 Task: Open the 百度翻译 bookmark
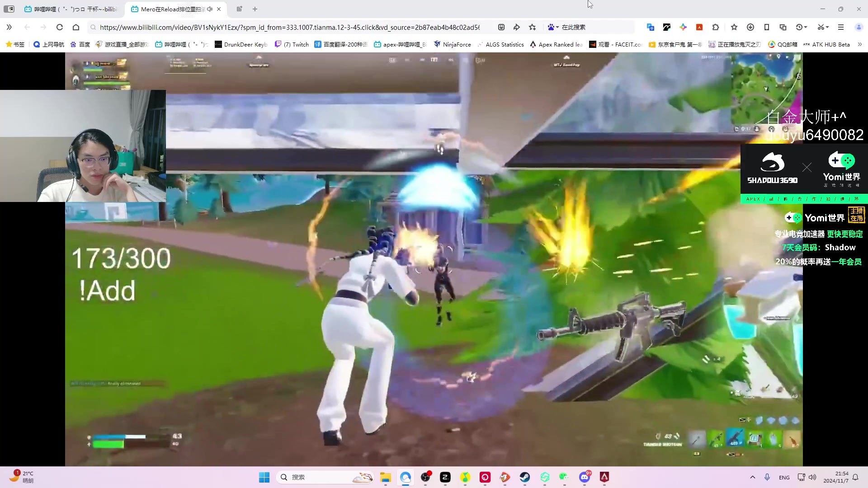coord(341,44)
